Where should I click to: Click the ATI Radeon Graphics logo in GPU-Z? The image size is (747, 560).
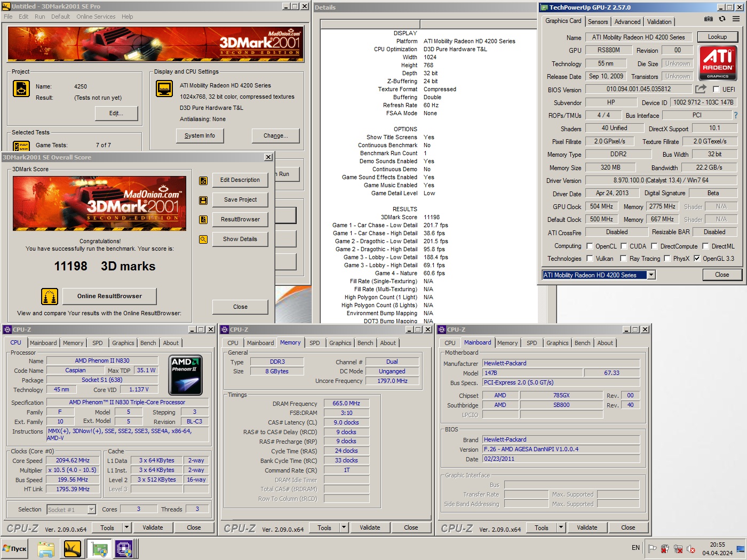pyautogui.click(x=718, y=63)
